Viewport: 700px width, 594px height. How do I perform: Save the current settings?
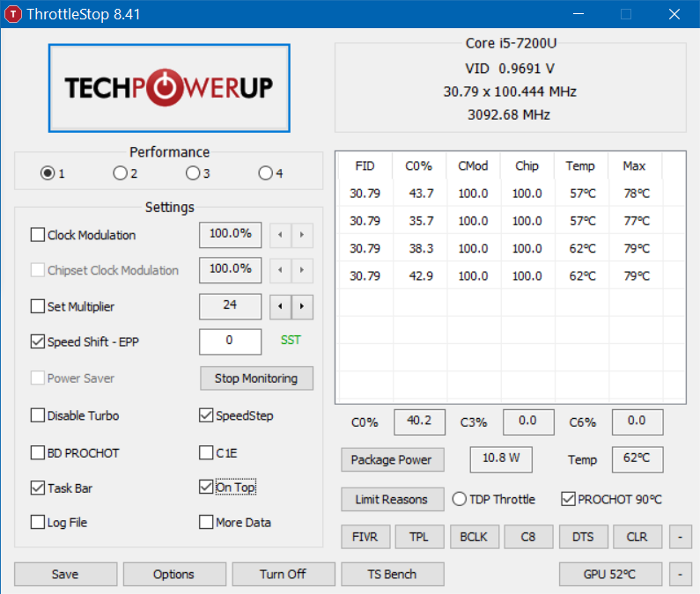point(66,575)
